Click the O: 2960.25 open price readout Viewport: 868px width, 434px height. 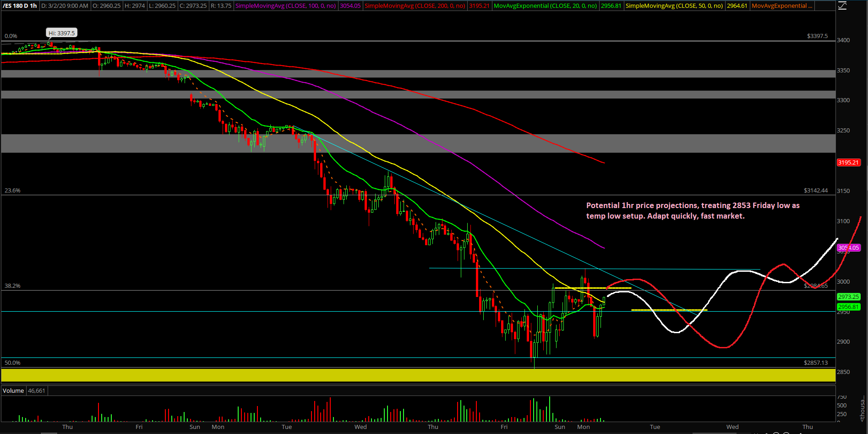click(x=106, y=6)
